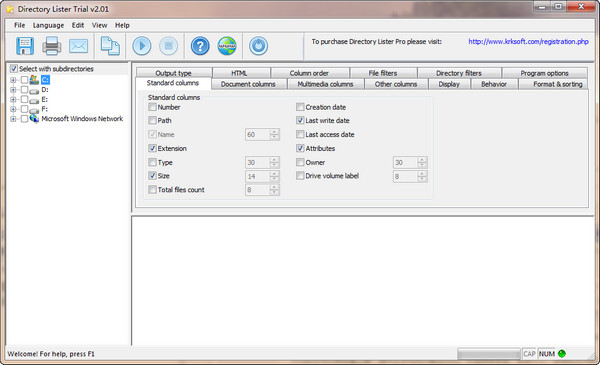The height and width of the screenshot is (365, 600).
Task: Click the Print toolbar icon
Action: 52,46
